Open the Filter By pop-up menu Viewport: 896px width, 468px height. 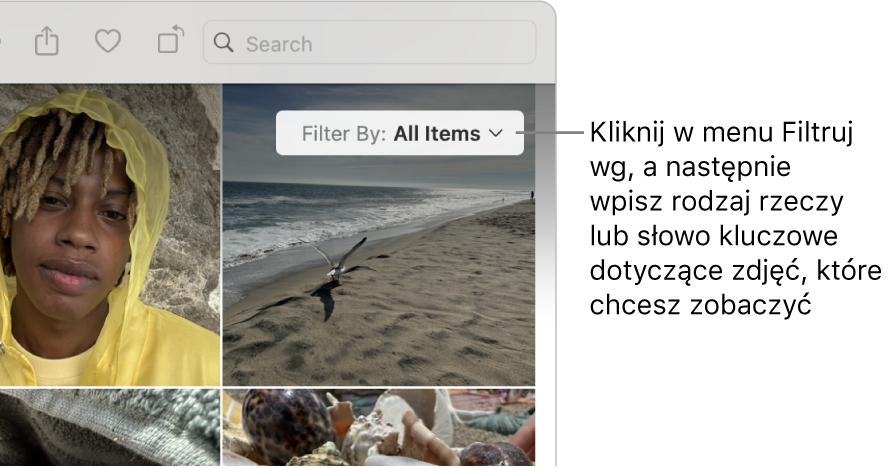[x=400, y=133]
